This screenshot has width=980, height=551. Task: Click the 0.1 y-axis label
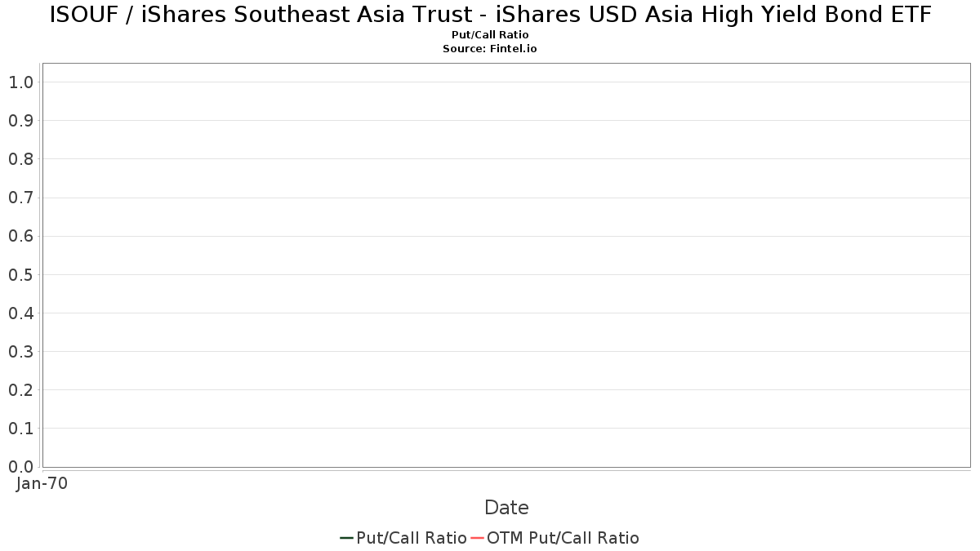click(20, 429)
